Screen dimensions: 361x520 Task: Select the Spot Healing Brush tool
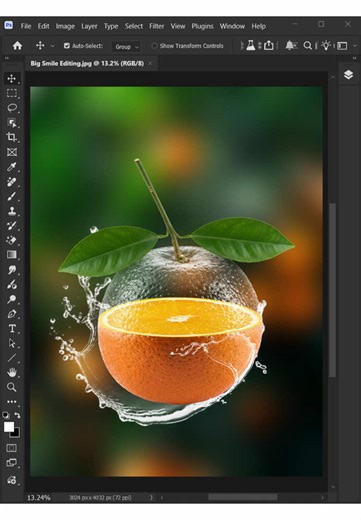click(12, 182)
